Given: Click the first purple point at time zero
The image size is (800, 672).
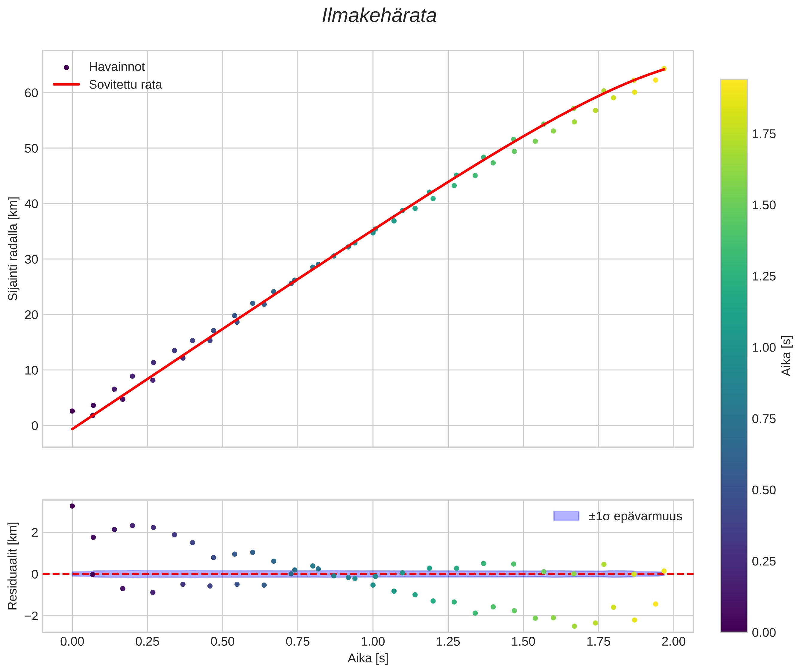Looking at the screenshot, I should coord(72,411).
